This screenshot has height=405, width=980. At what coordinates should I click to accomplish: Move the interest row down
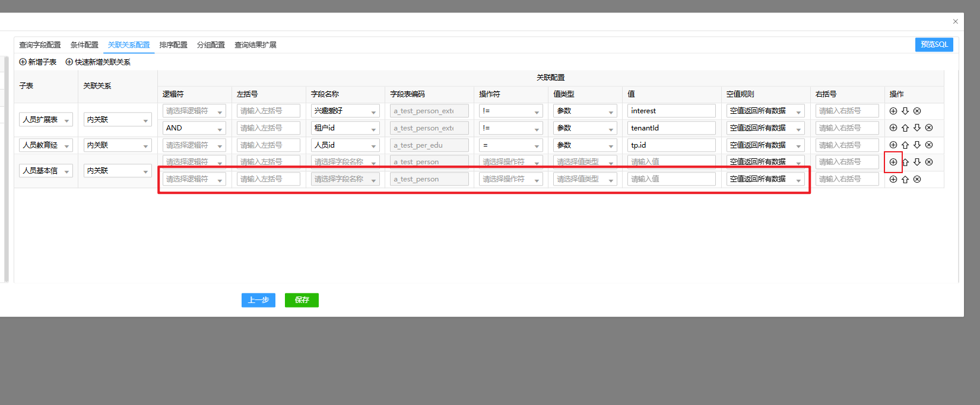[905, 111]
